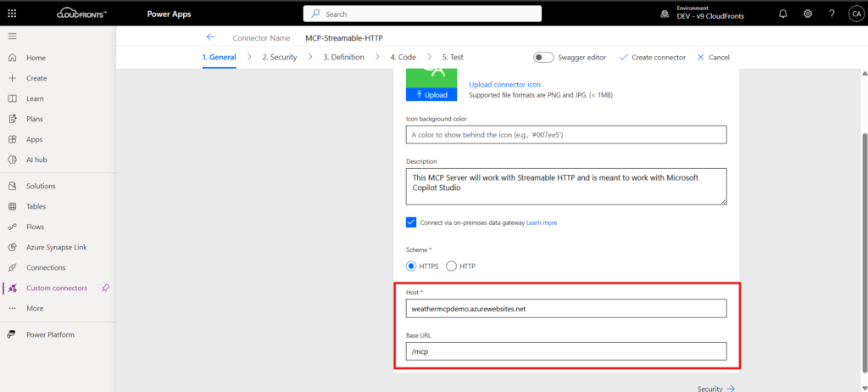Click the Cancel button

point(714,57)
